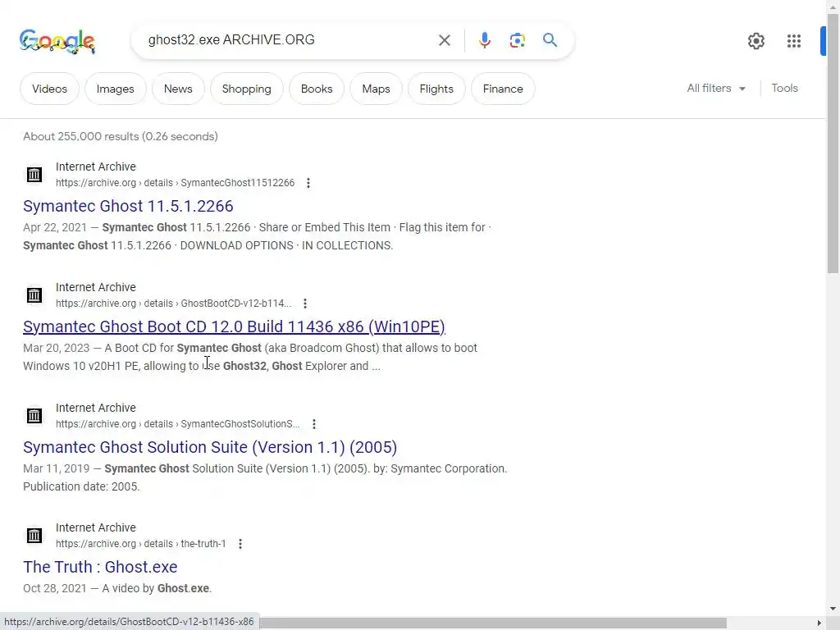This screenshot has height=630, width=840.
Task: Click the vertical scrollbar thumb
Action: (833, 144)
